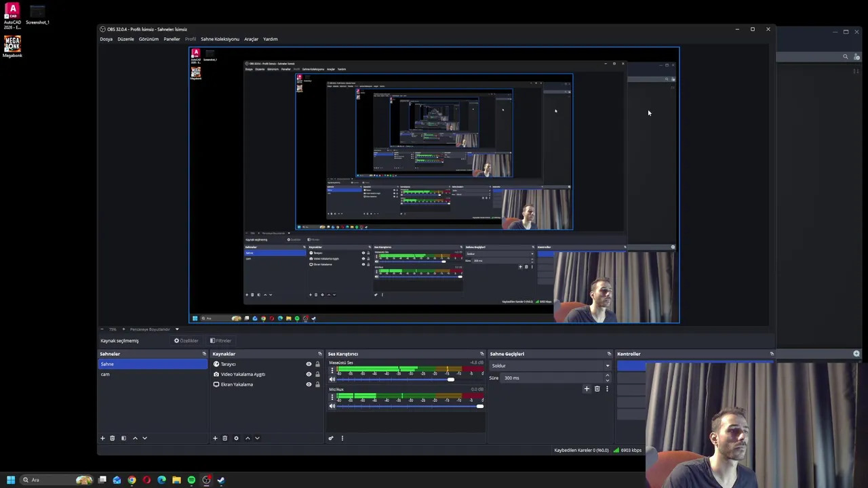Viewport: 868px width, 488px height.
Task: Open Düzenle menu
Action: [x=125, y=39]
